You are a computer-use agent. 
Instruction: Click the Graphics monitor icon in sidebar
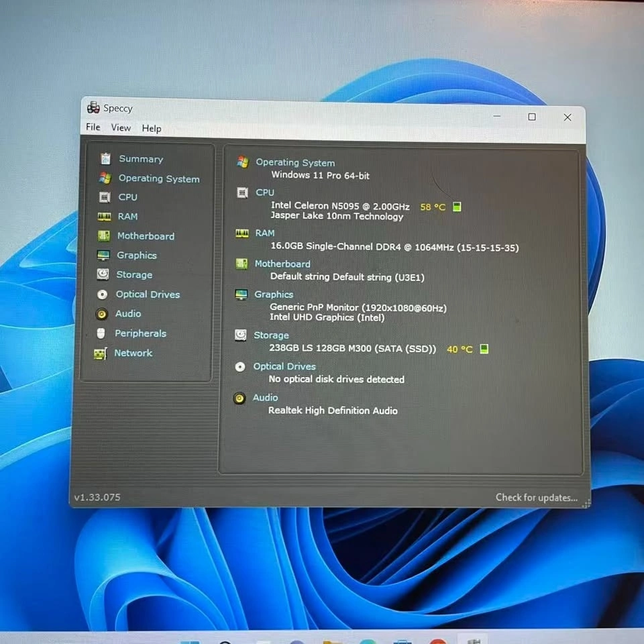pos(103,256)
